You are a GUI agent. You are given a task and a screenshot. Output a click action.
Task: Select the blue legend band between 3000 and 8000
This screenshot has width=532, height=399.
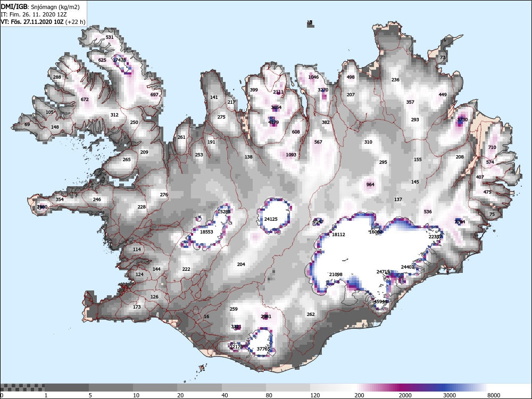[465, 387]
